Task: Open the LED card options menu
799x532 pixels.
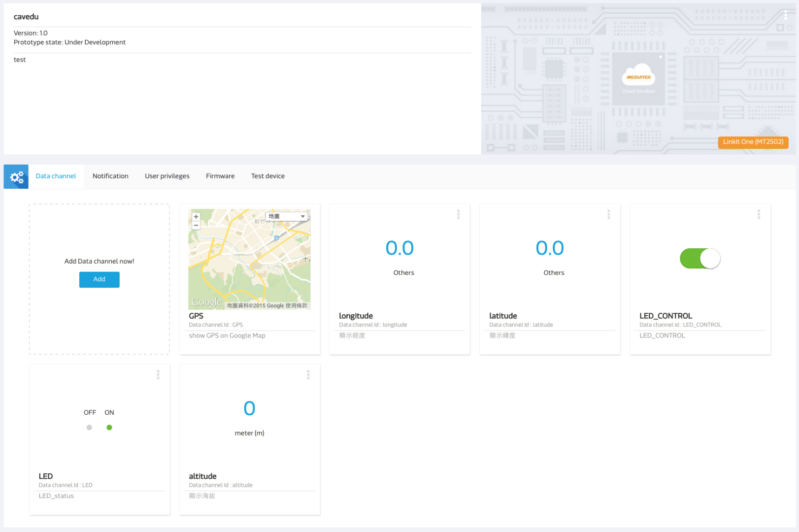Action: [x=158, y=375]
